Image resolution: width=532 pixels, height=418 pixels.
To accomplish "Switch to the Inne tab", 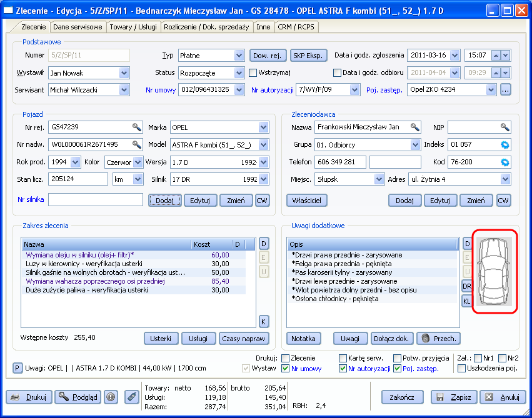I will pos(264,27).
